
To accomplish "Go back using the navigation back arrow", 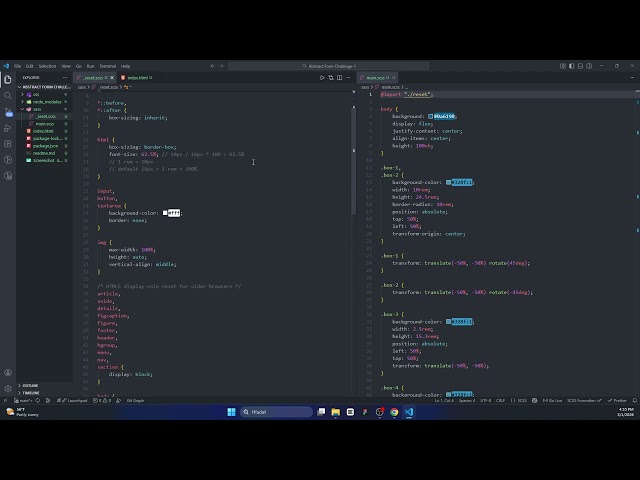I will click(x=212, y=66).
